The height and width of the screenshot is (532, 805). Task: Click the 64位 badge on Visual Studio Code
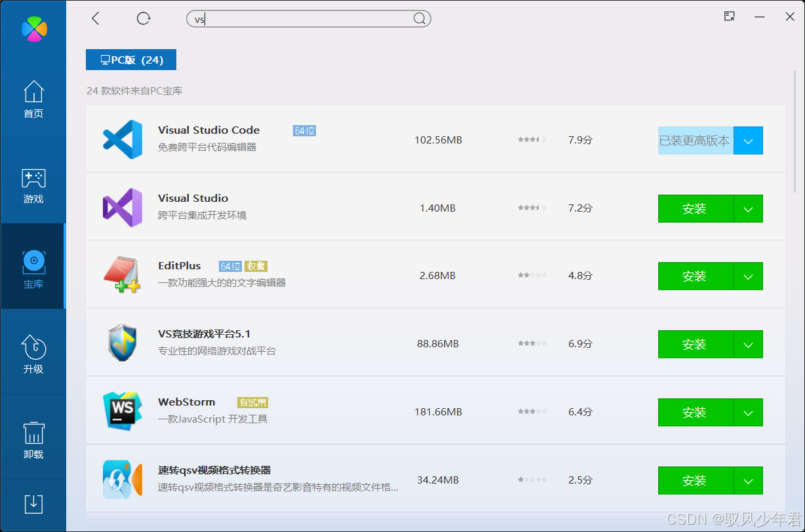click(305, 130)
